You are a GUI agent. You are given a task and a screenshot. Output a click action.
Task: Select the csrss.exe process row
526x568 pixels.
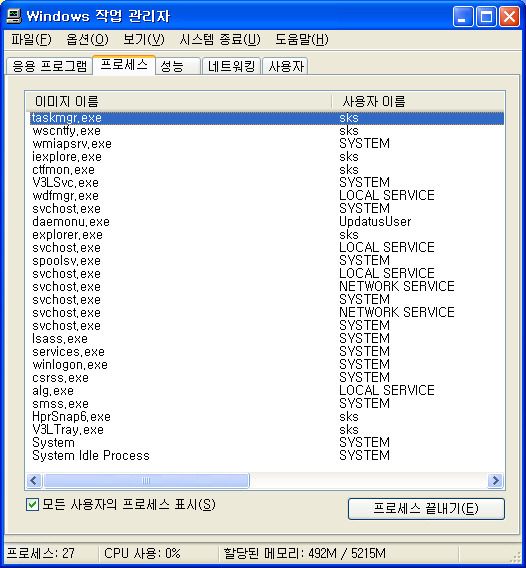coord(267,378)
